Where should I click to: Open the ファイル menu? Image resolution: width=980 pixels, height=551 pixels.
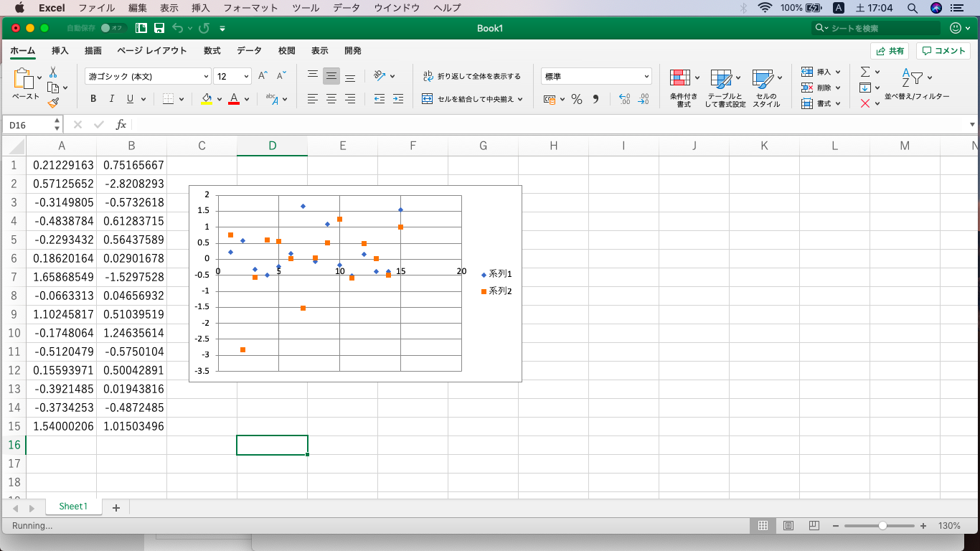tap(97, 8)
